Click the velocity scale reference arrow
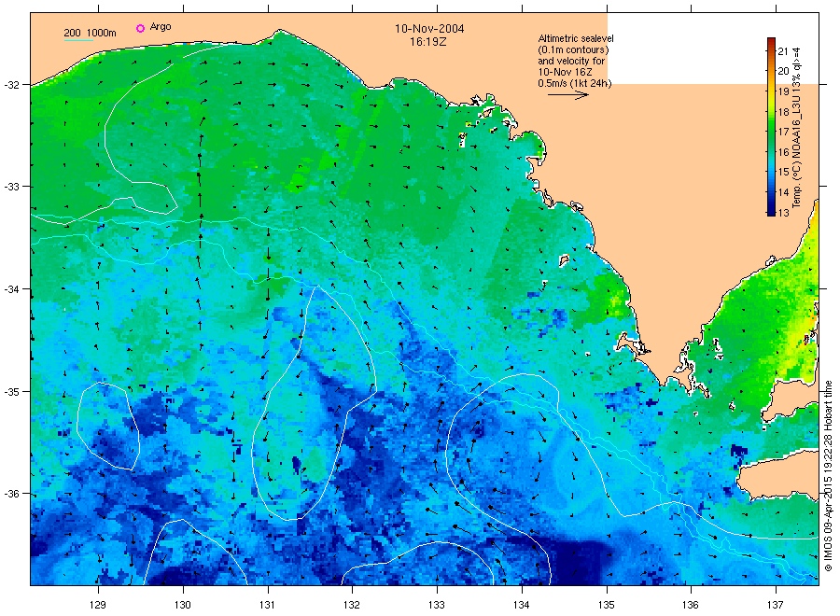The width and height of the screenshot is (840, 616). click(568, 95)
